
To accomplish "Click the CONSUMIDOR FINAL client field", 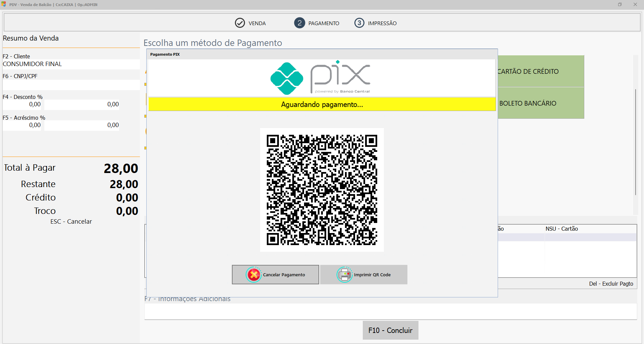I will click(71, 64).
